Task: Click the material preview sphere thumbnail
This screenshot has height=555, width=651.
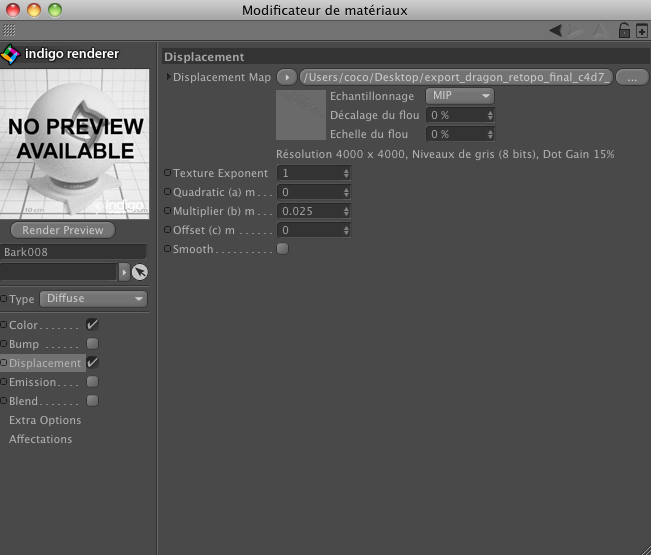Action: [x=75, y=144]
